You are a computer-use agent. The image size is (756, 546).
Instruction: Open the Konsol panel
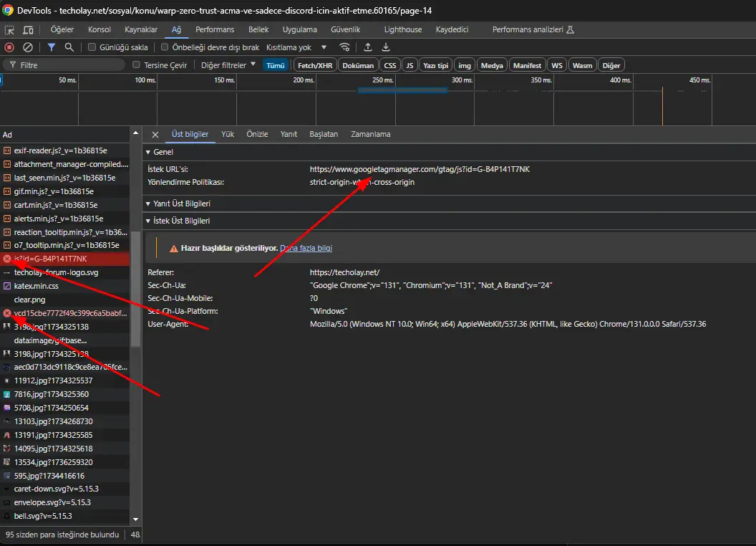pyautogui.click(x=100, y=29)
